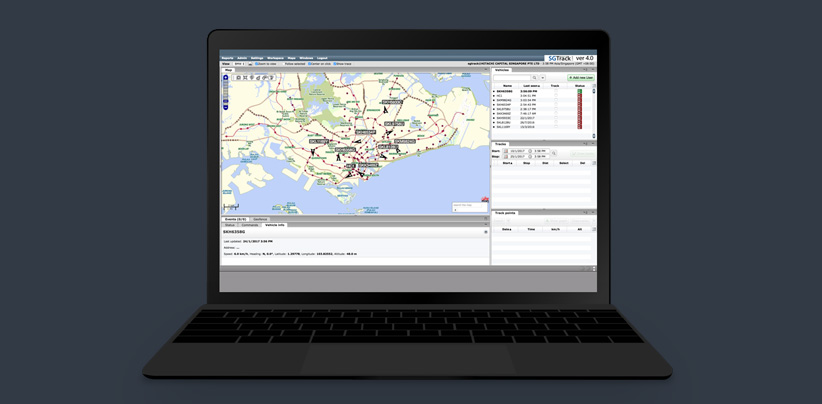Screen dimensions: 822x404
Task: Enable the Follow selected checkbox
Action: tap(283, 64)
